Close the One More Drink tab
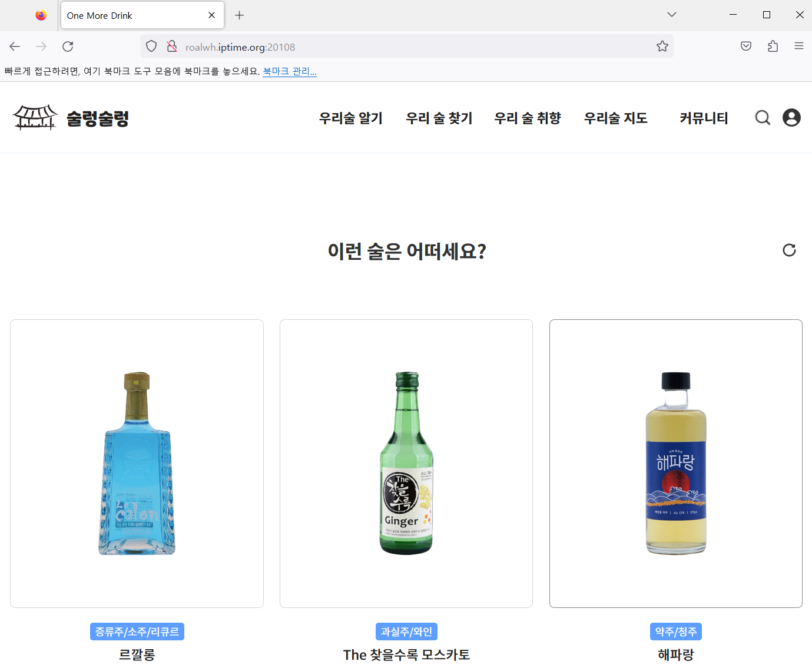The width and height of the screenshot is (812, 671). point(211,15)
